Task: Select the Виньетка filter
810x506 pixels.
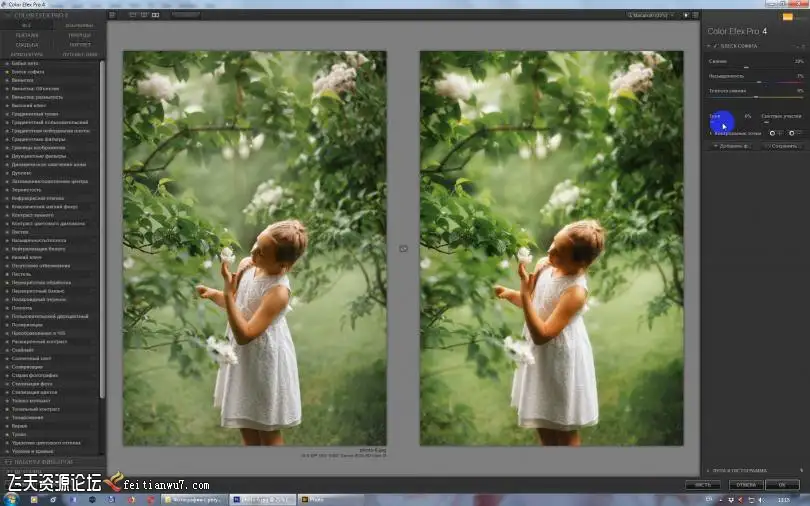Action: (22, 80)
